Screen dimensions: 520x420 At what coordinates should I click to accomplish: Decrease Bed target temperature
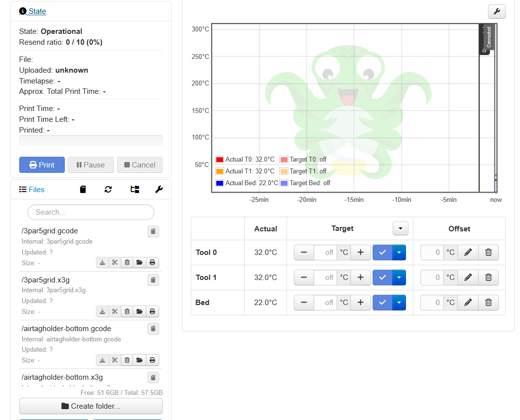point(304,302)
